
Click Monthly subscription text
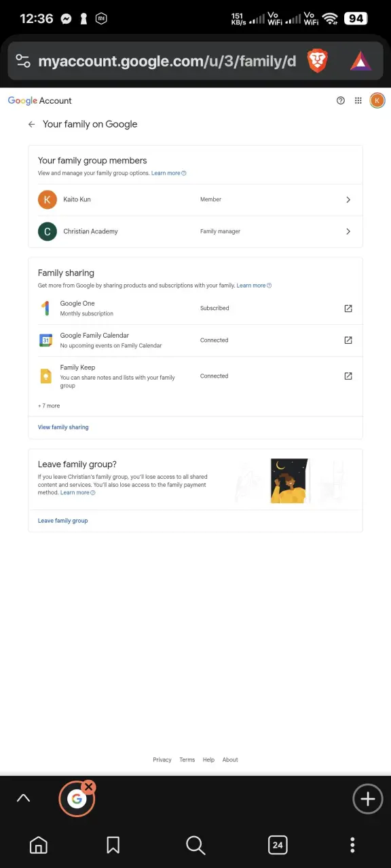(x=87, y=314)
